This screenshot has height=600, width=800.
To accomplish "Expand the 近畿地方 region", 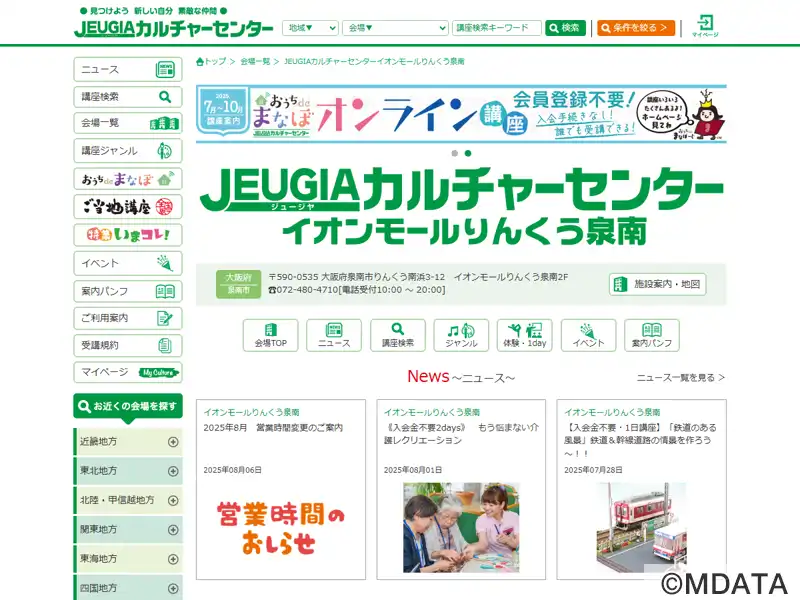I will (x=128, y=442).
